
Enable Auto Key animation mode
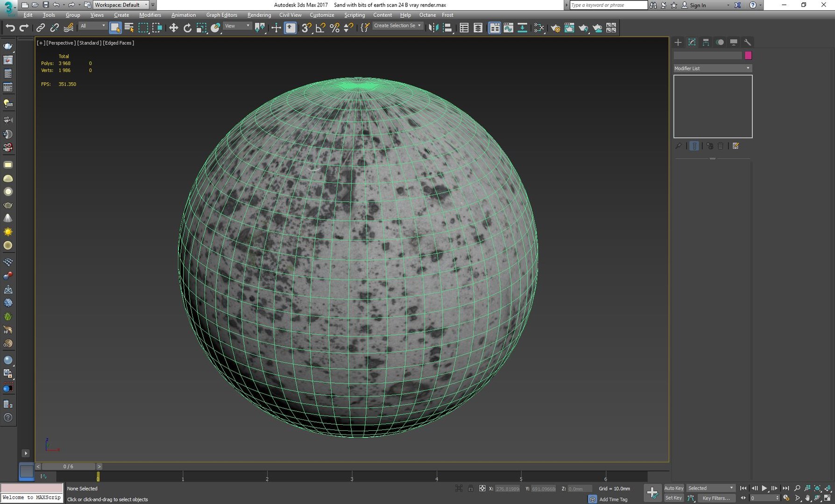[x=673, y=488]
